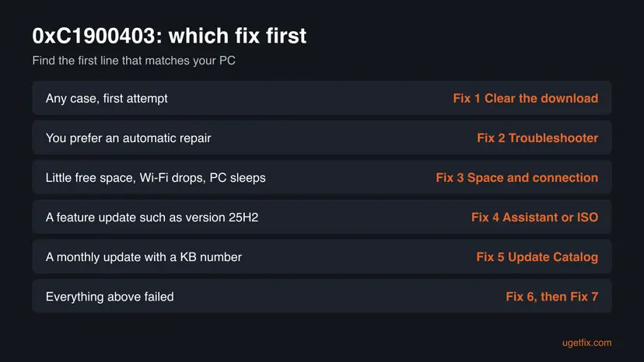The height and width of the screenshot is (362, 644).
Task: Click the "Fix 5 Update Catalog" label
Action: [x=537, y=257]
